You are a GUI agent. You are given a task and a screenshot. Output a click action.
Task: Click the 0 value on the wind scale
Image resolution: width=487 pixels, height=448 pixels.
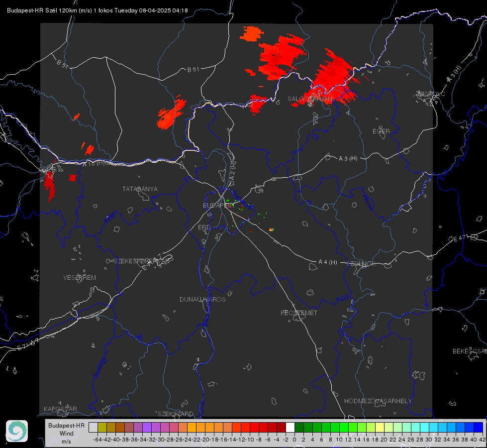pyautogui.click(x=294, y=440)
